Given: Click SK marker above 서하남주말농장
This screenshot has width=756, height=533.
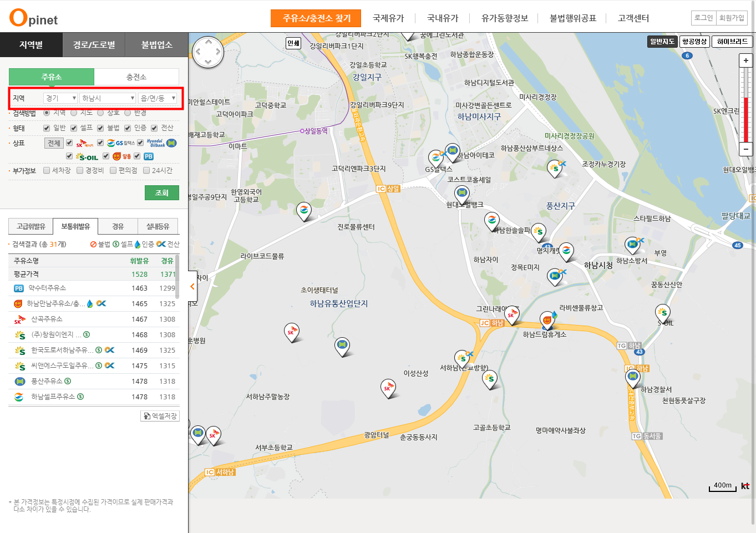Looking at the screenshot, I should 292,333.
